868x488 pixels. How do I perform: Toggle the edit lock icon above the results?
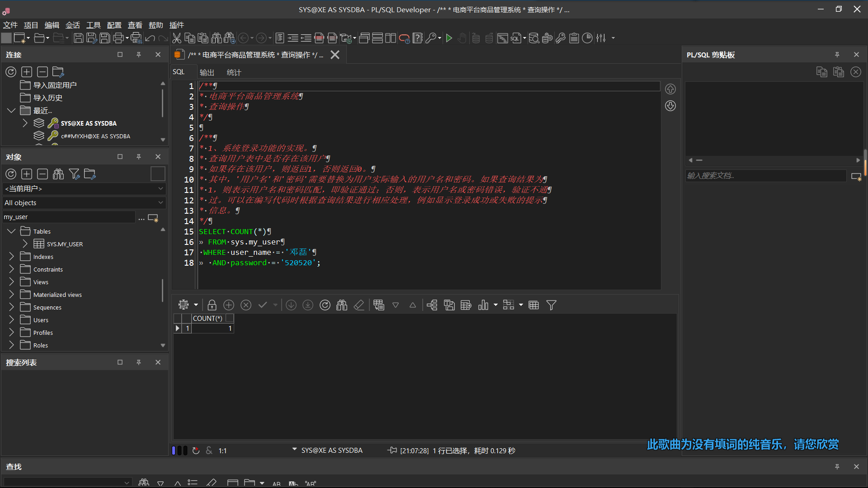pyautogui.click(x=212, y=305)
